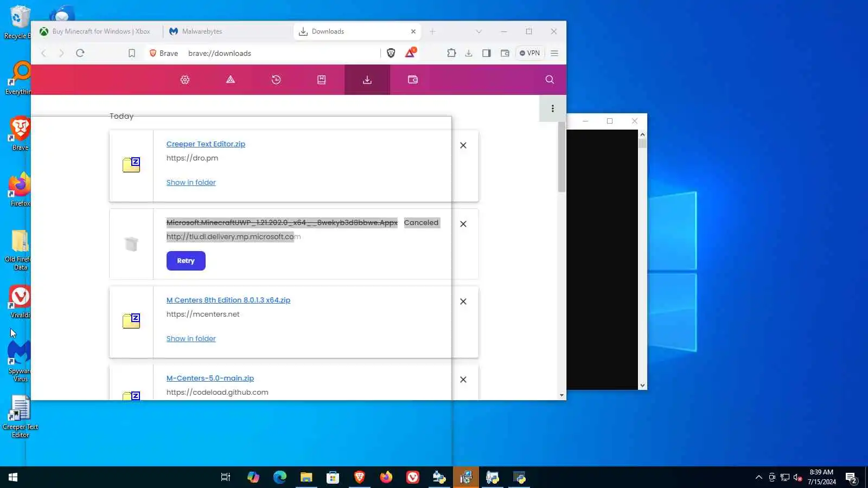The width and height of the screenshot is (868, 488).
Task: Open the Extensions puzzle icon
Action: click(x=451, y=53)
